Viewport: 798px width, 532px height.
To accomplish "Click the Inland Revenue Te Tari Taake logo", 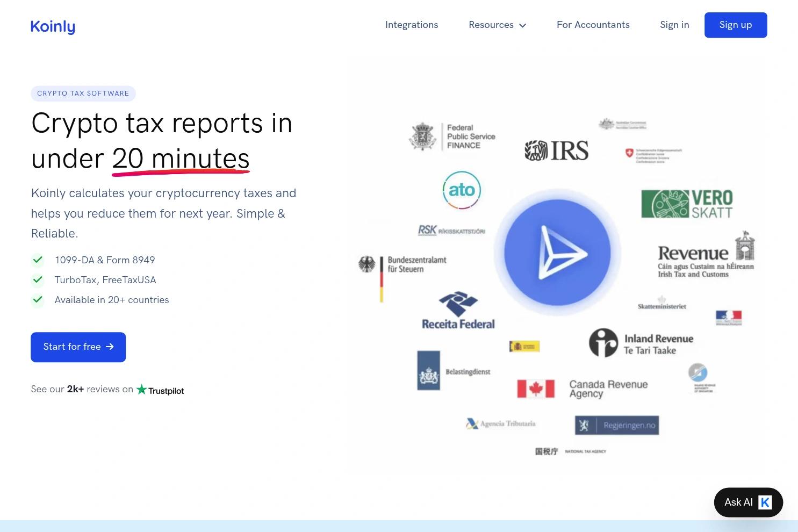I will pyautogui.click(x=641, y=343).
